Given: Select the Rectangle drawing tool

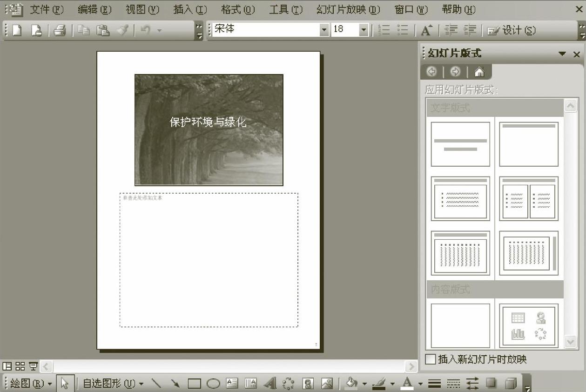Looking at the screenshot, I should [x=194, y=384].
